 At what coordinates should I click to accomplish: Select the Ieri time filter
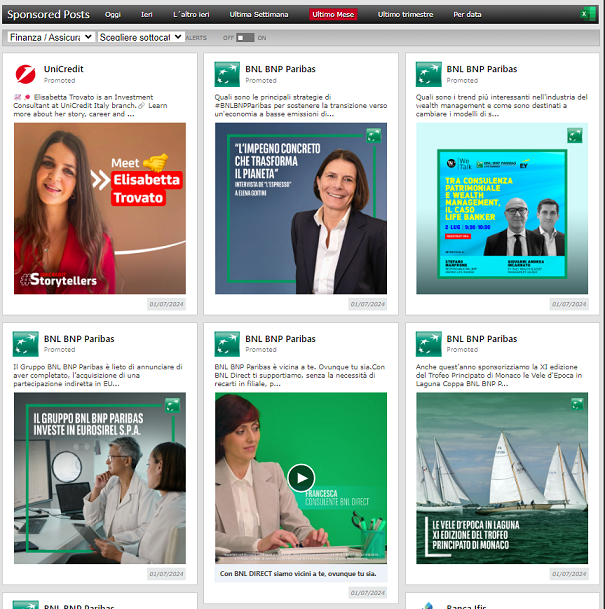(x=146, y=14)
